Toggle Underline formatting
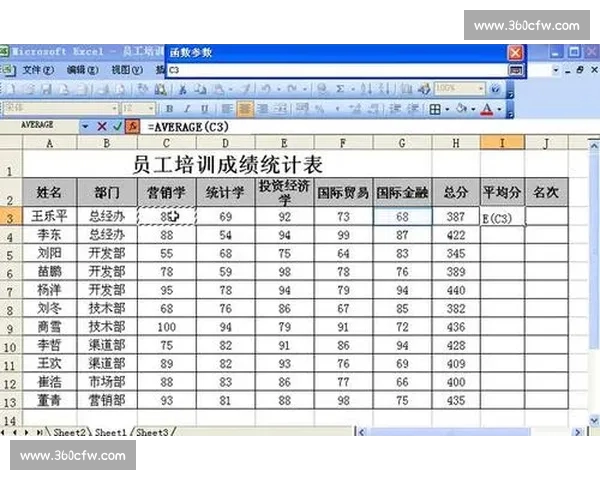Screen dimensions: 600x480 205,109
